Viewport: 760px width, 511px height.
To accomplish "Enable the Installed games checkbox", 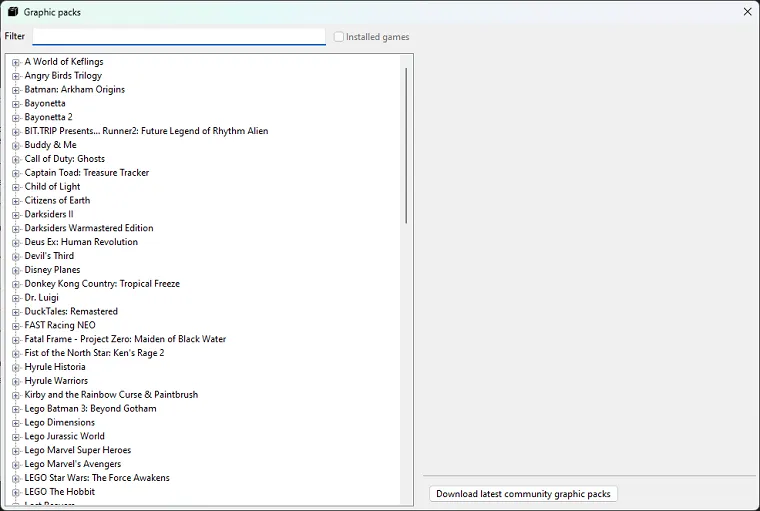I will coord(339,37).
